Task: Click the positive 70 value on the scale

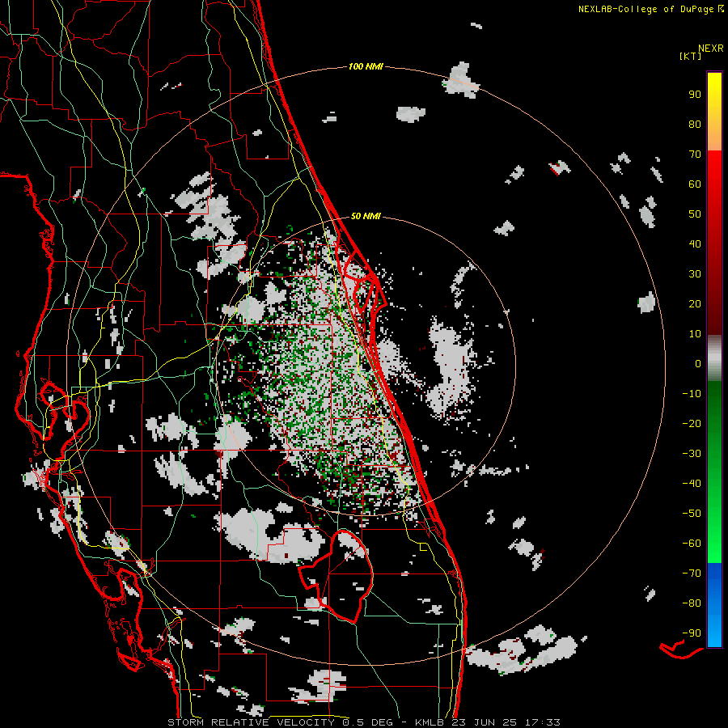Action: (x=695, y=154)
